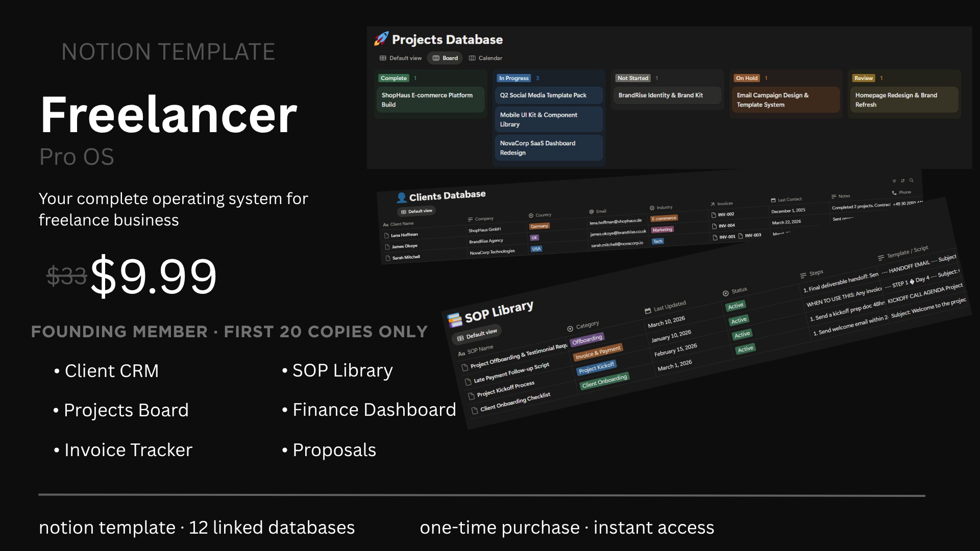The width and height of the screenshot is (980, 551).
Task: Click the books icon beside SOP Library
Action: tap(454, 320)
